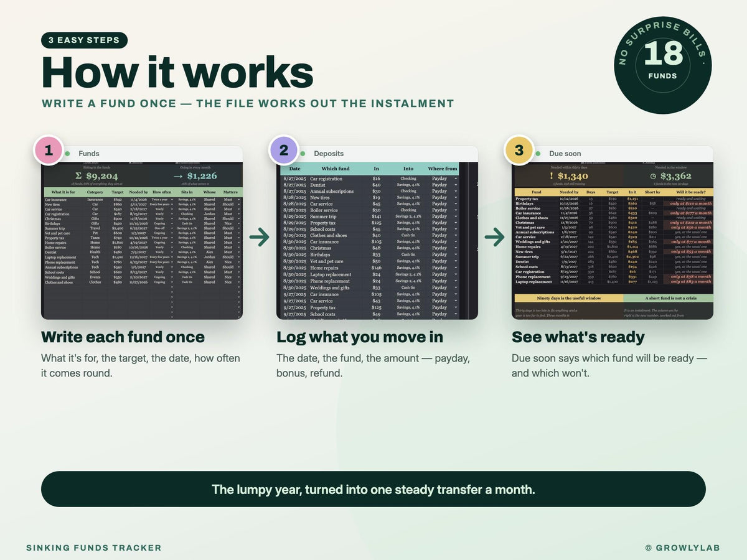747x560 pixels.
Task: Click 'Health' category cell in Funds sheet
Action: 95,252
